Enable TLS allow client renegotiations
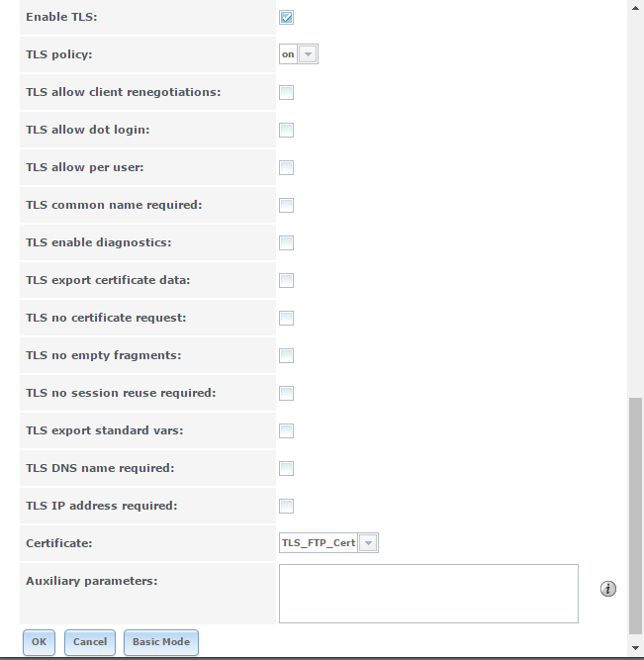This screenshot has height=660, width=644. tap(286, 93)
